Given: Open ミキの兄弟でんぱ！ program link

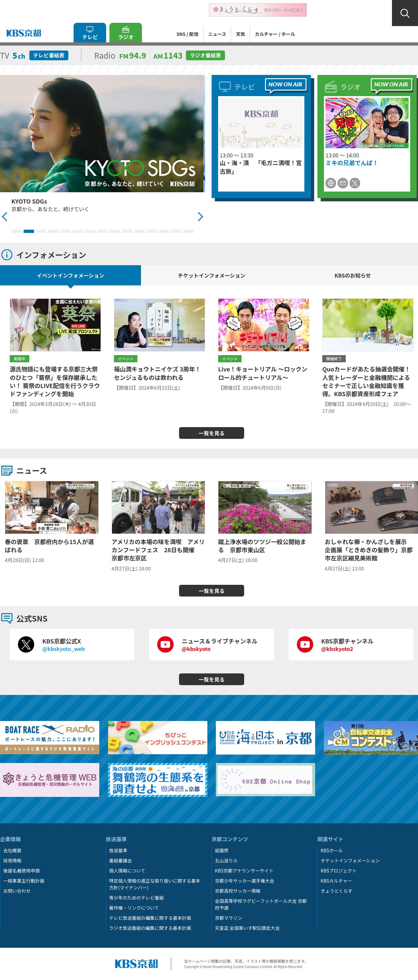Looking at the screenshot, I should coord(352,163).
